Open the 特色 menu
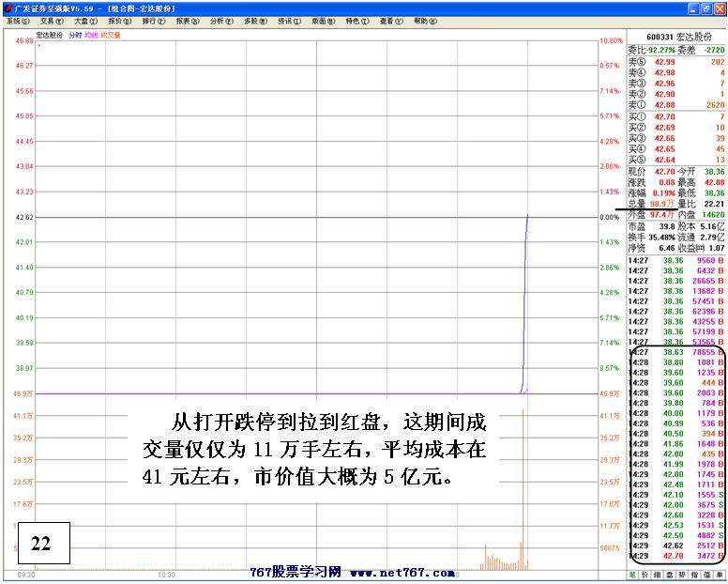 (357, 21)
